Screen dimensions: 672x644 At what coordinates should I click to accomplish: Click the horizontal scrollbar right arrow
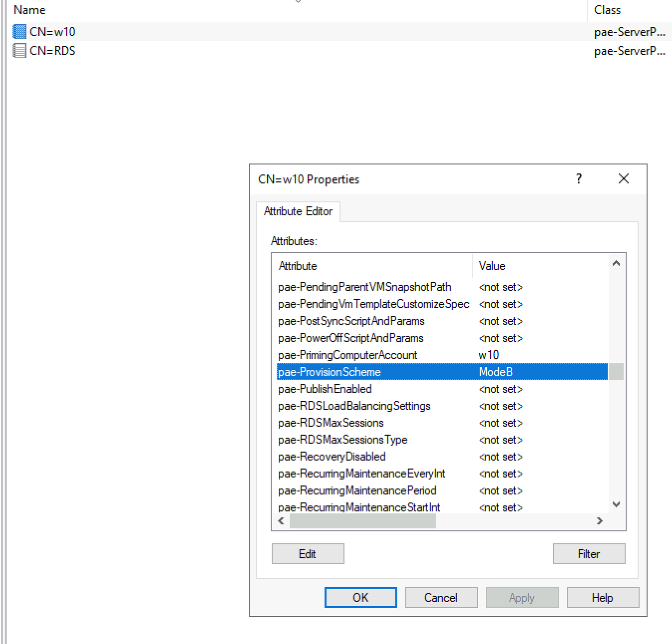point(600,521)
